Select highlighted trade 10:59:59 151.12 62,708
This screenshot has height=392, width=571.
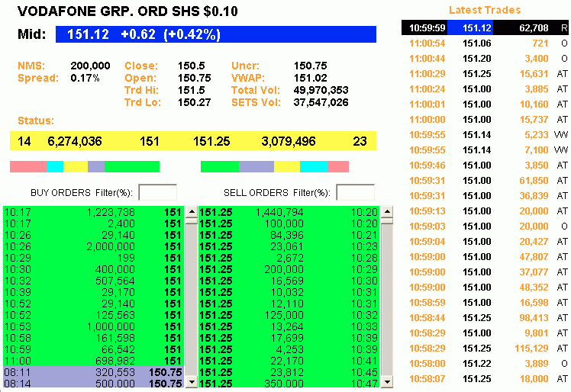tap(485, 27)
